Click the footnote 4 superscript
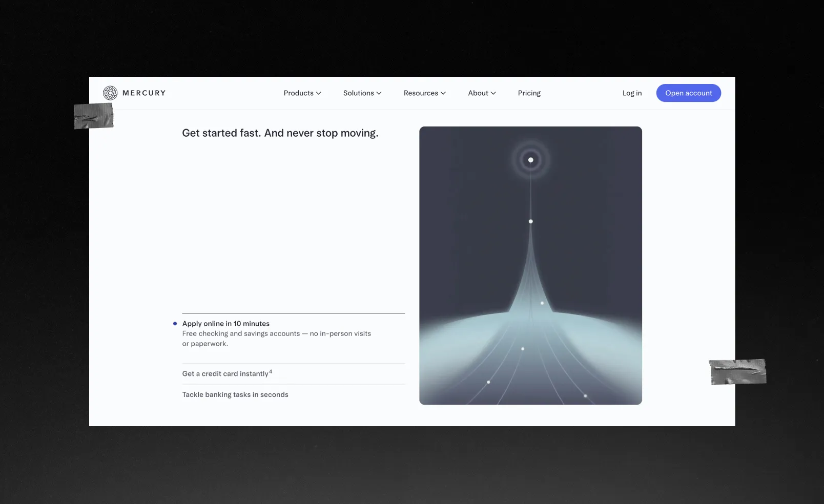Image resolution: width=824 pixels, height=504 pixels. (x=271, y=372)
